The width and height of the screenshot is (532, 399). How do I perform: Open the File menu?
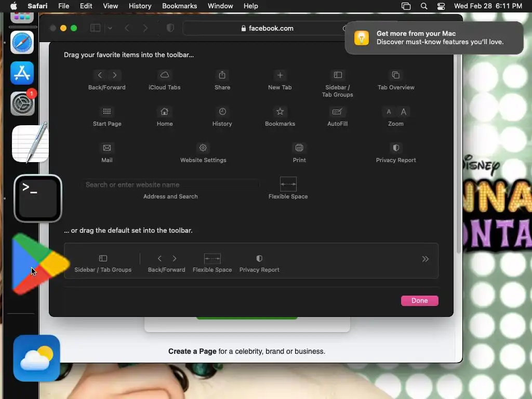(63, 6)
